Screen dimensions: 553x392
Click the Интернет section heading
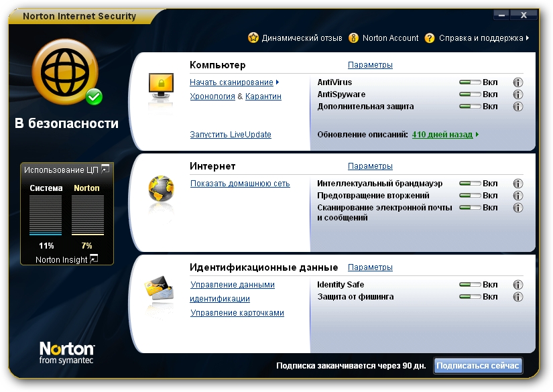point(212,166)
